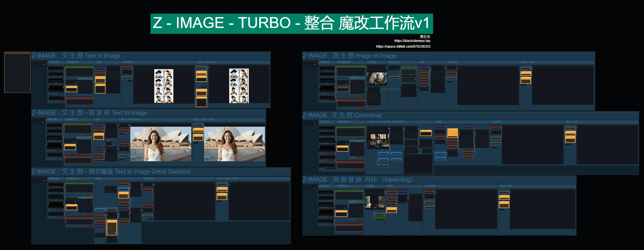644x250 pixels.
Task: Select the large solid orange node in Controlnet group
Action: (x=453, y=133)
